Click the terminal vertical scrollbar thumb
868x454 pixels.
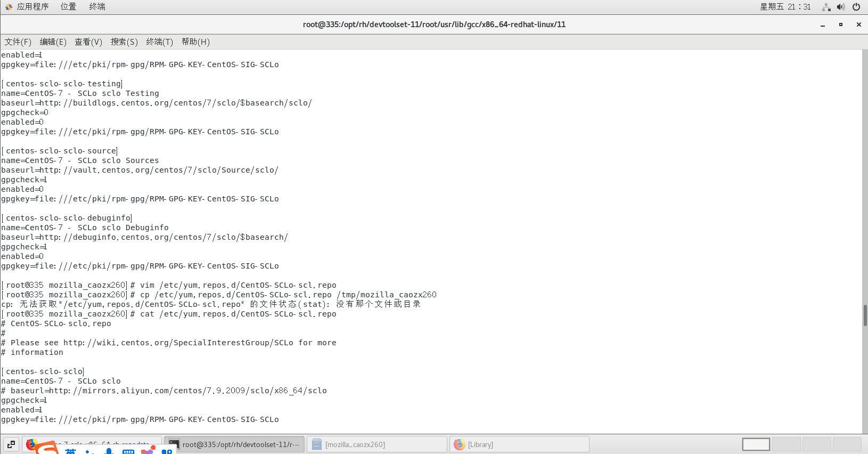(x=865, y=315)
